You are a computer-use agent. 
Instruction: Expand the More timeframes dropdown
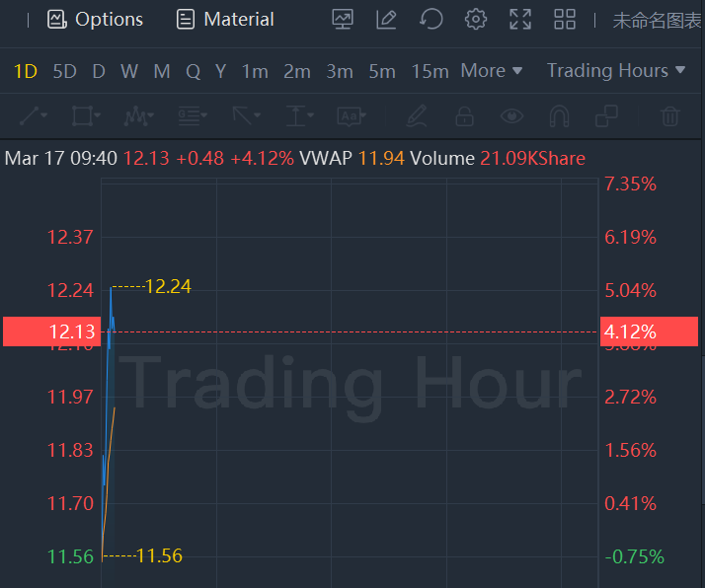[491, 71]
